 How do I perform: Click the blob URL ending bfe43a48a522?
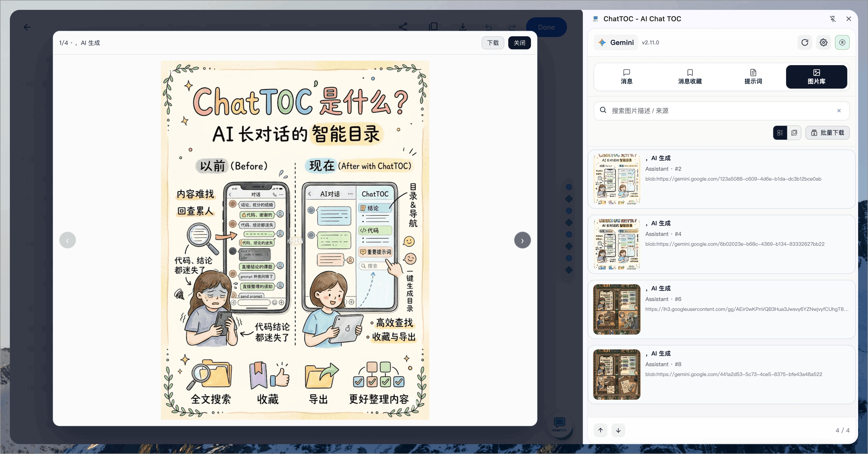coord(734,374)
